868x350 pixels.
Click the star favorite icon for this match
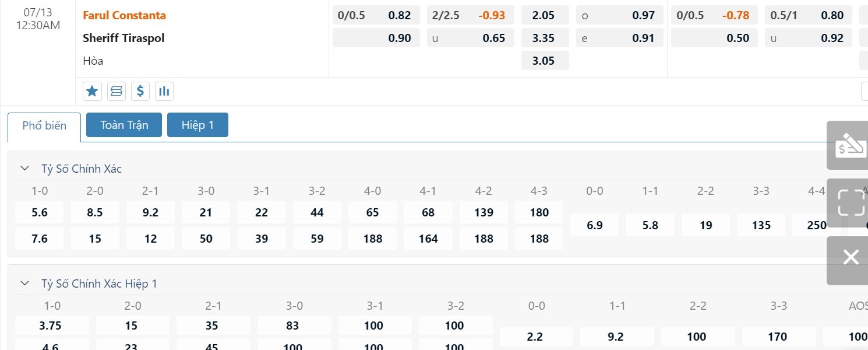(x=92, y=91)
